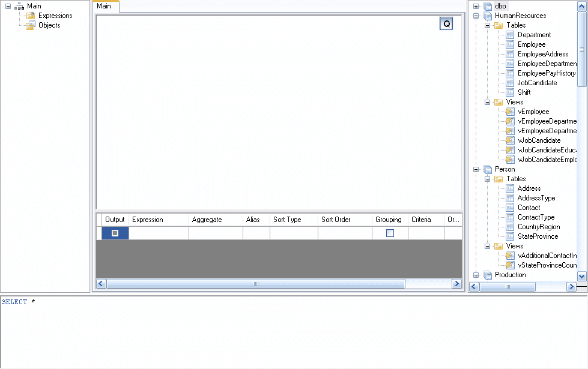
Task: Collapse the HumanResources node
Action: point(475,16)
